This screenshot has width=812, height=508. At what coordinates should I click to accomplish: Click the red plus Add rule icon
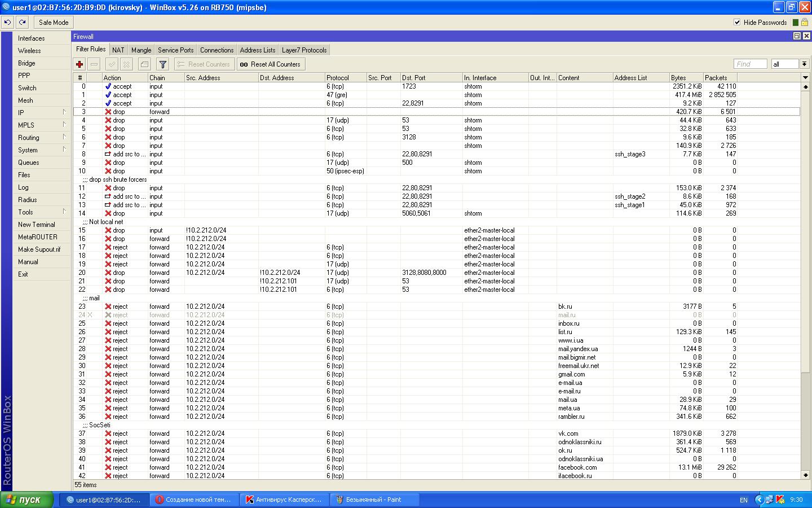pos(80,64)
